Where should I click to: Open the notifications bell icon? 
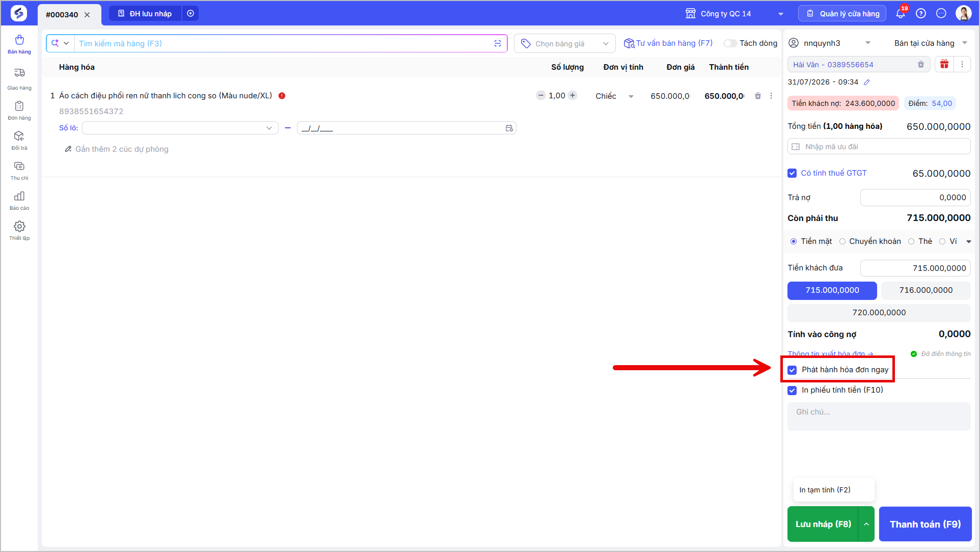pyautogui.click(x=901, y=14)
